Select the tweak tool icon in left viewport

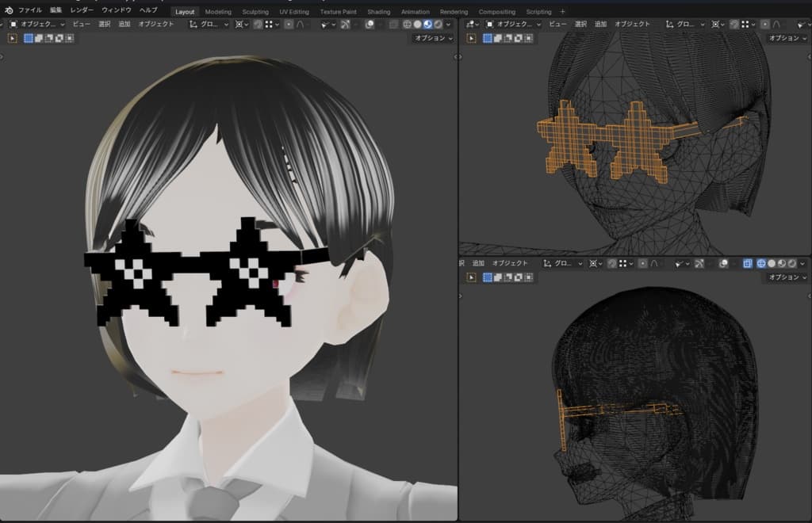pyautogui.click(x=13, y=38)
